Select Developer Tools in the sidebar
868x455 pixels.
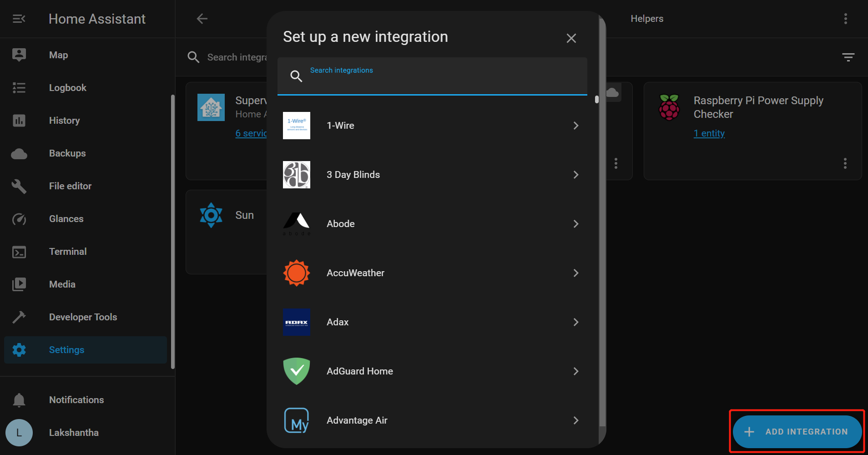86,317
